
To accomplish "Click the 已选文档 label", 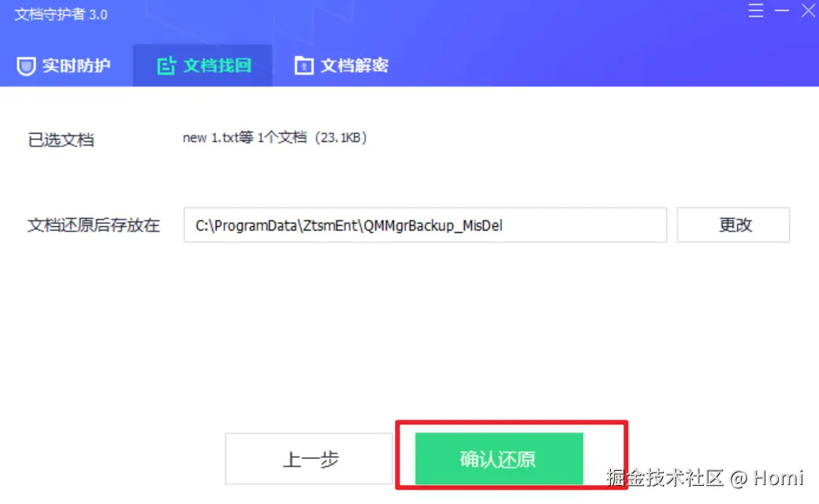I will click(61, 140).
